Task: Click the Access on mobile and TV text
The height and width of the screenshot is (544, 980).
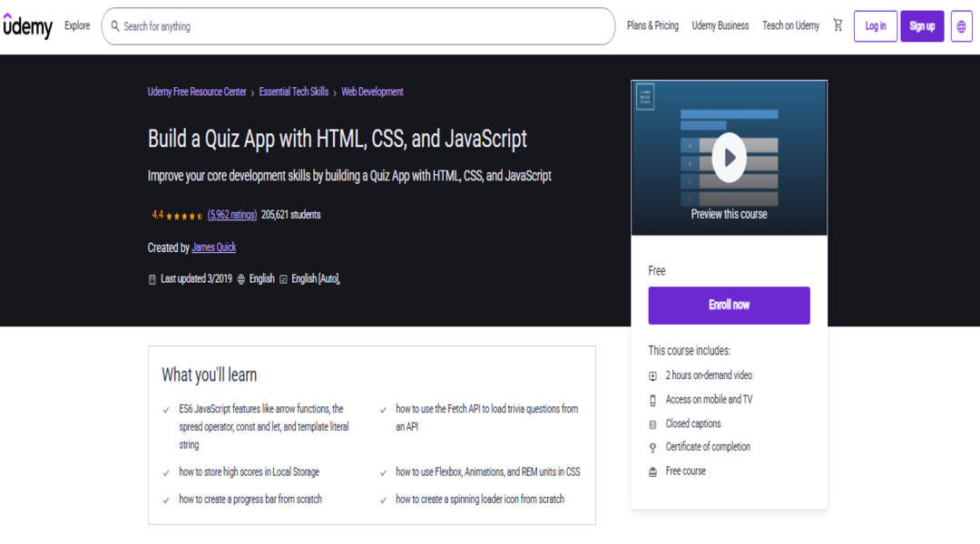Action: 709,400
